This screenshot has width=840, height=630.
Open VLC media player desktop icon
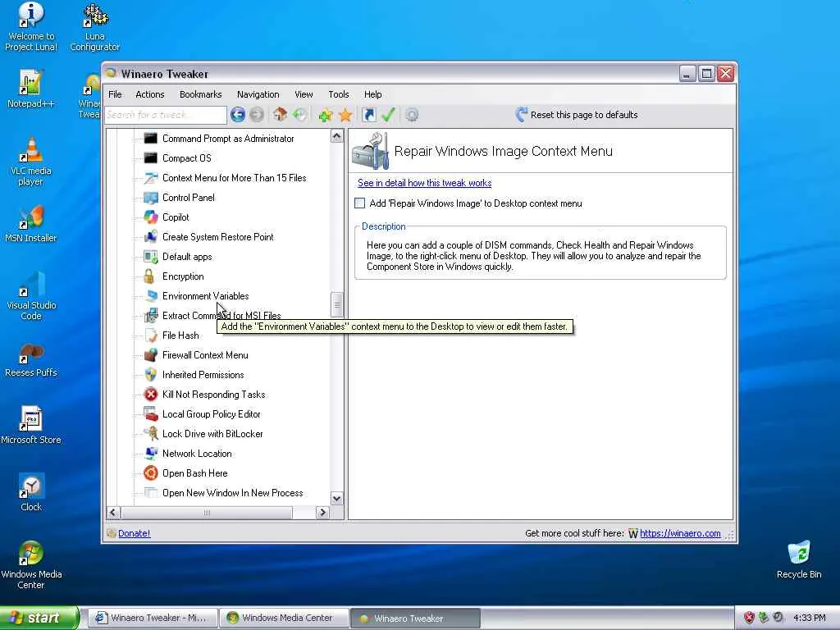pyautogui.click(x=30, y=162)
